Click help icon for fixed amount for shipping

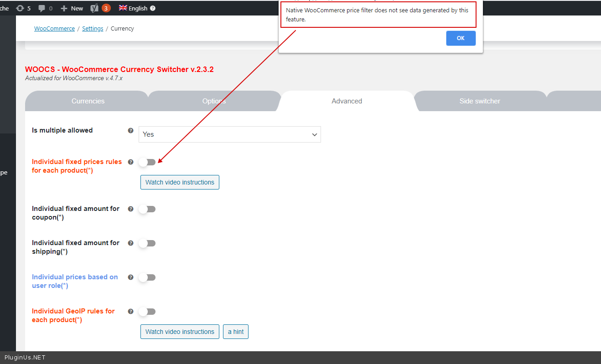click(131, 243)
